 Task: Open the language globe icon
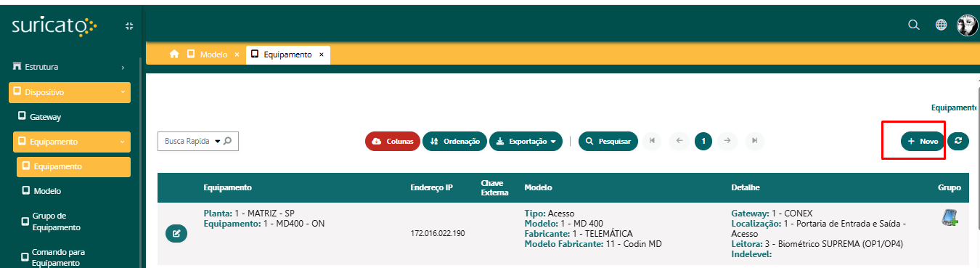point(941,25)
